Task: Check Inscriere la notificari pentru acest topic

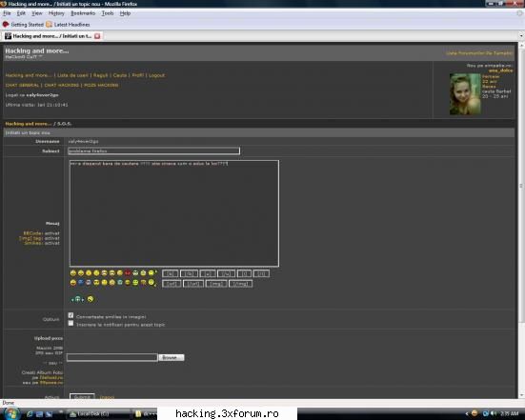Action: (x=71, y=323)
